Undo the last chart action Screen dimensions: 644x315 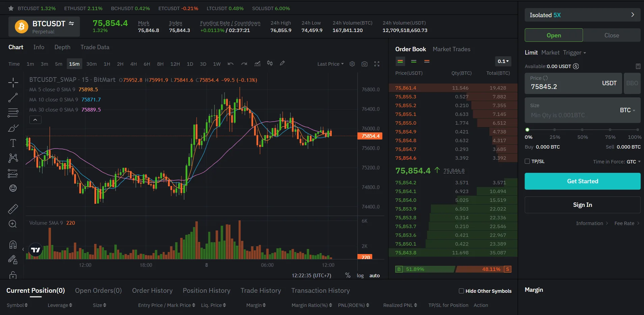coord(231,64)
